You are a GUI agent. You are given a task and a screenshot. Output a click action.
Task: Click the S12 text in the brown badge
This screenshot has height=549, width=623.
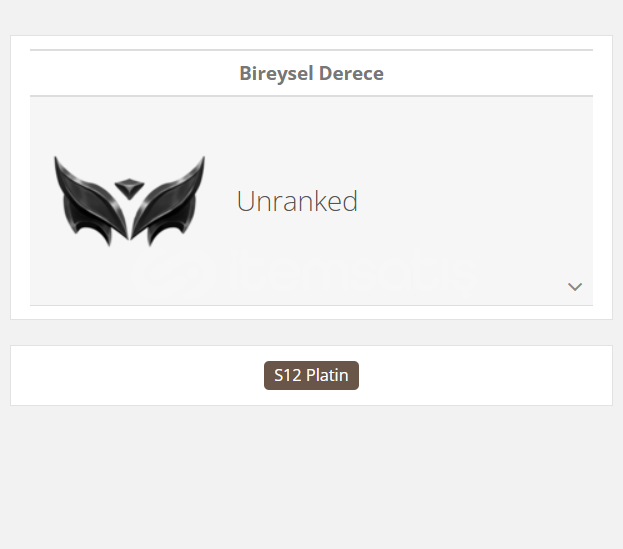(x=288, y=376)
